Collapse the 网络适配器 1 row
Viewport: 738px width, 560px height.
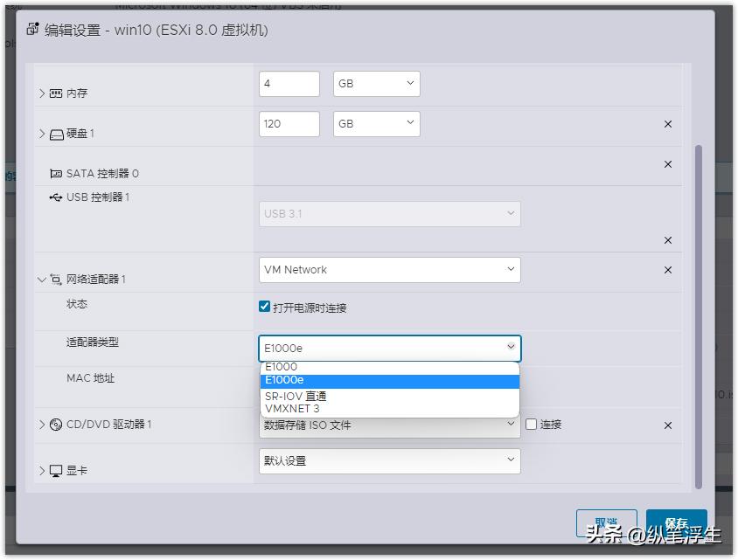coord(41,280)
